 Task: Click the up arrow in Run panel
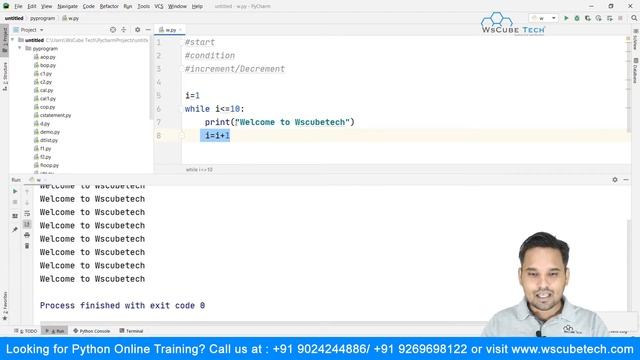point(27,192)
